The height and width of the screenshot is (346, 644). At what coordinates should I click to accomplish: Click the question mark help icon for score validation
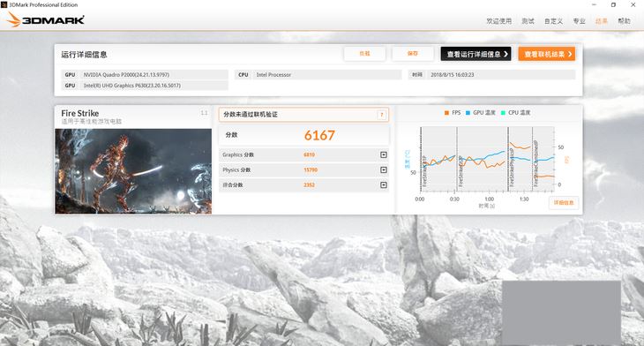point(382,115)
